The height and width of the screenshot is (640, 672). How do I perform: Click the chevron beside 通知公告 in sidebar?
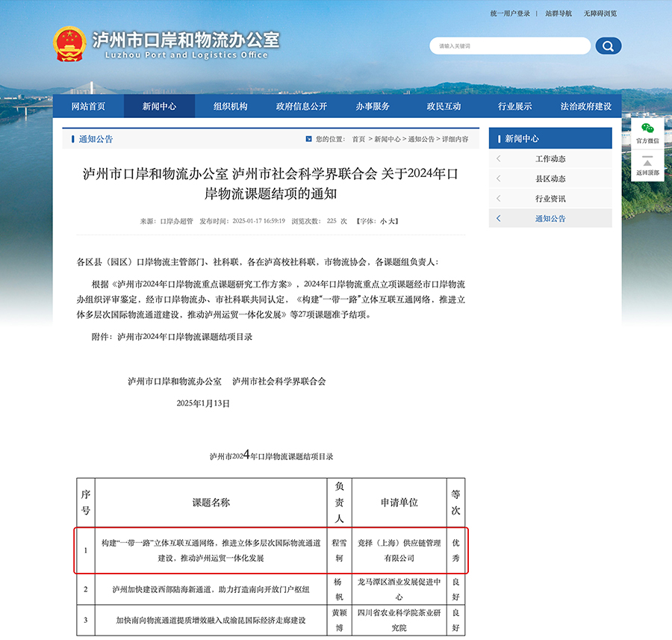(x=499, y=219)
